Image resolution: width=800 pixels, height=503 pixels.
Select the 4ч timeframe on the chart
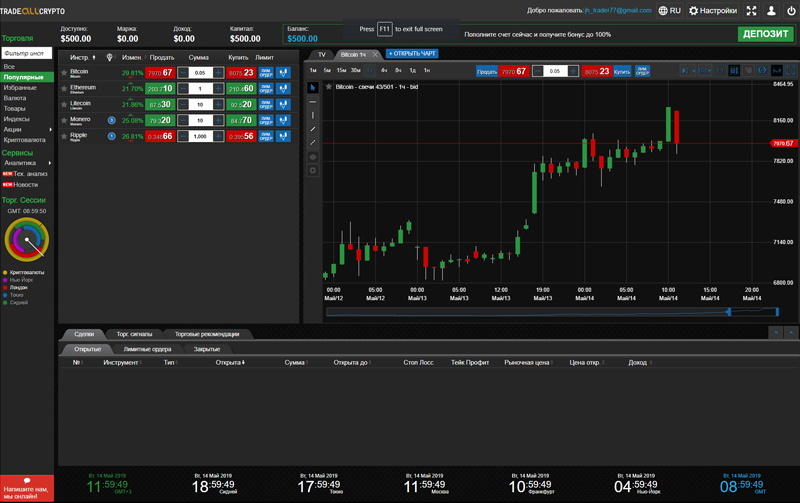pyautogui.click(x=384, y=70)
